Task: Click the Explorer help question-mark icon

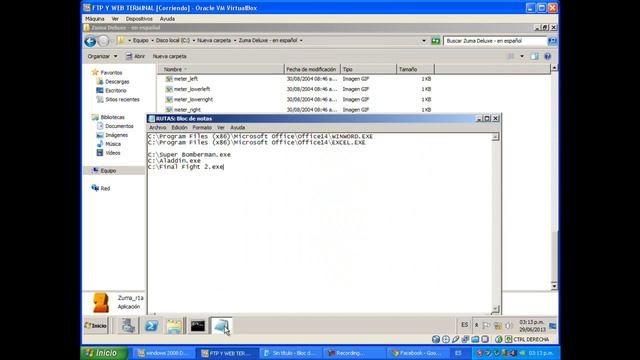Action: click(547, 56)
